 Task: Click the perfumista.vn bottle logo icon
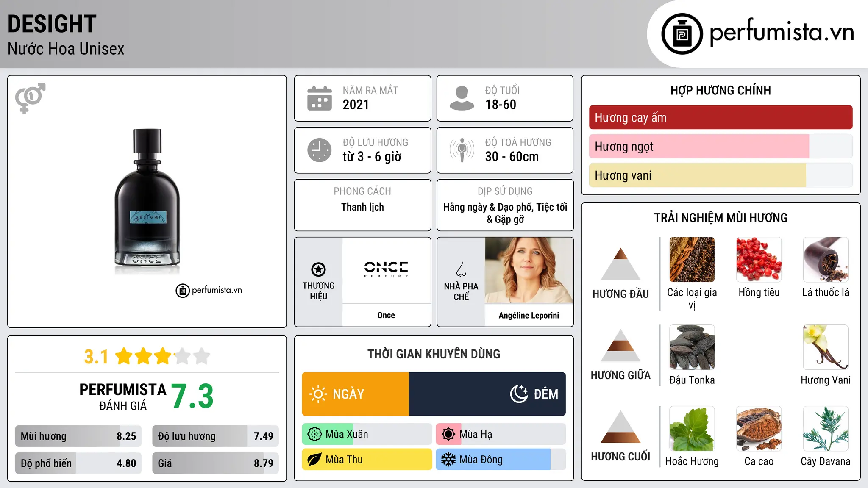tap(682, 34)
